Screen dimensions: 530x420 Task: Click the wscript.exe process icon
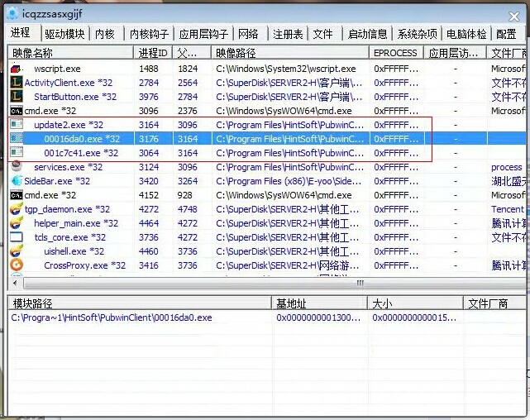tap(17, 69)
